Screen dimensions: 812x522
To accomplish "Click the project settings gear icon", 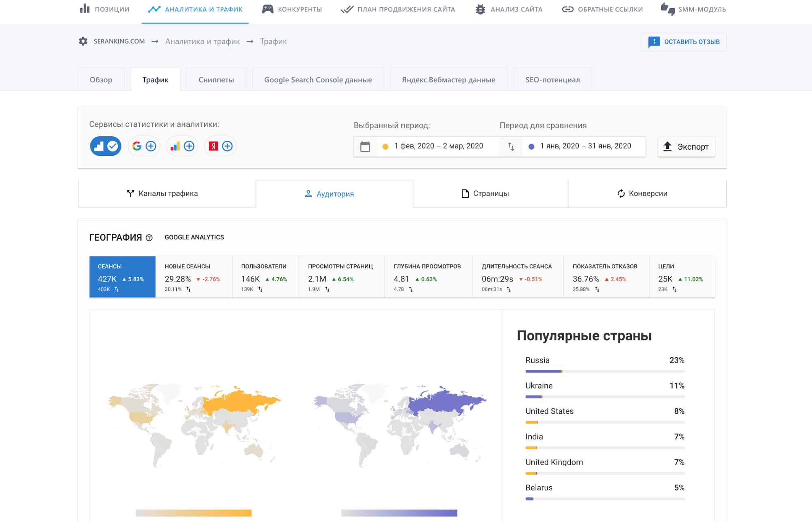I will tap(83, 41).
